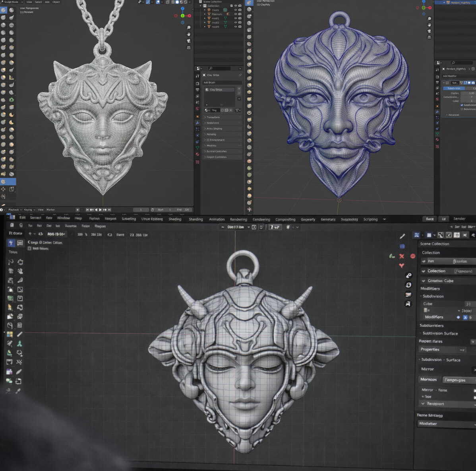Click hand pan icon in blue wireframe viewport

[x=429, y=25]
